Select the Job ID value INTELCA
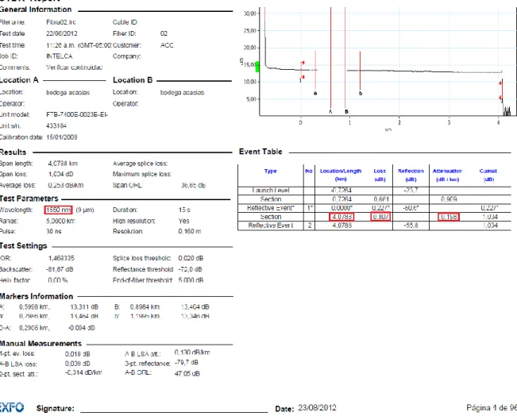The image size is (517, 420). (x=60, y=56)
